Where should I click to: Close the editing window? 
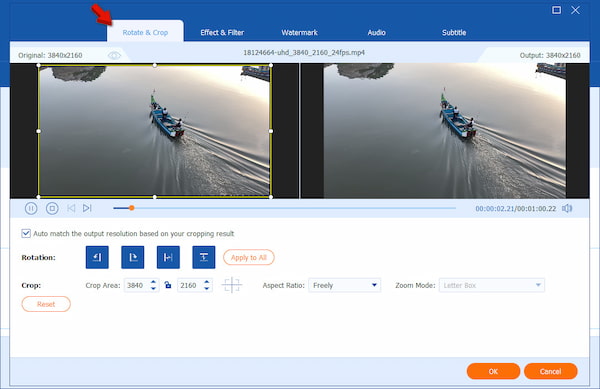[x=575, y=10]
